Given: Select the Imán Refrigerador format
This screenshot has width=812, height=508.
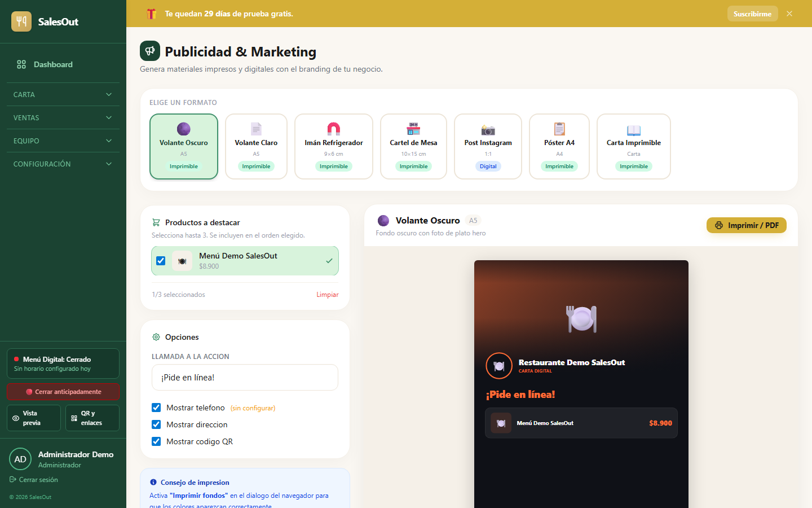Looking at the screenshot, I should pos(334,146).
